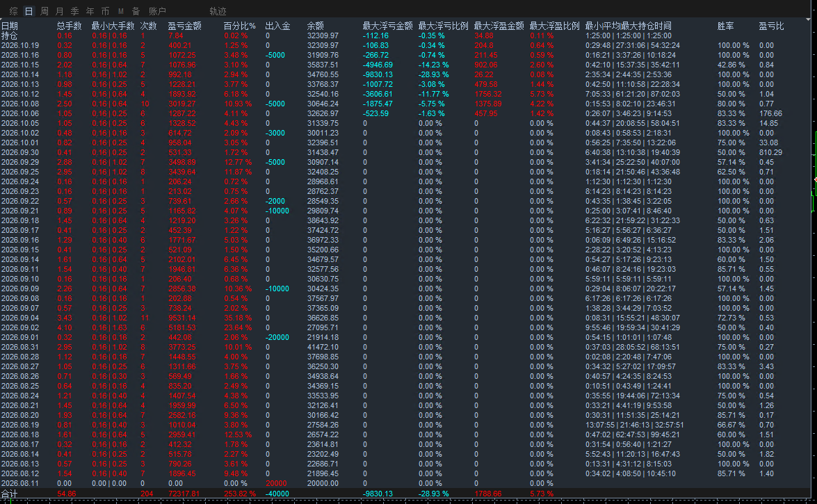The height and width of the screenshot is (504, 817).
Task: Sort by the 日期 column header
Action: click(x=9, y=26)
